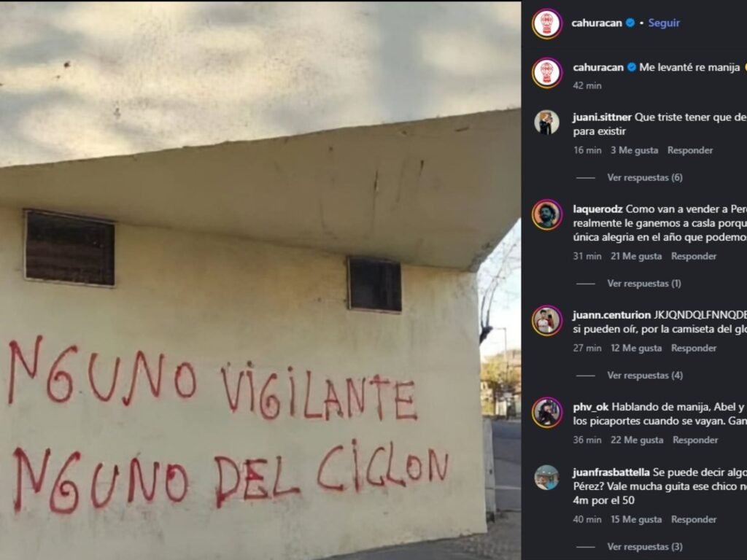
Task: View 12 Me gusta on juann.centurion comment
Action: (x=636, y=348)
